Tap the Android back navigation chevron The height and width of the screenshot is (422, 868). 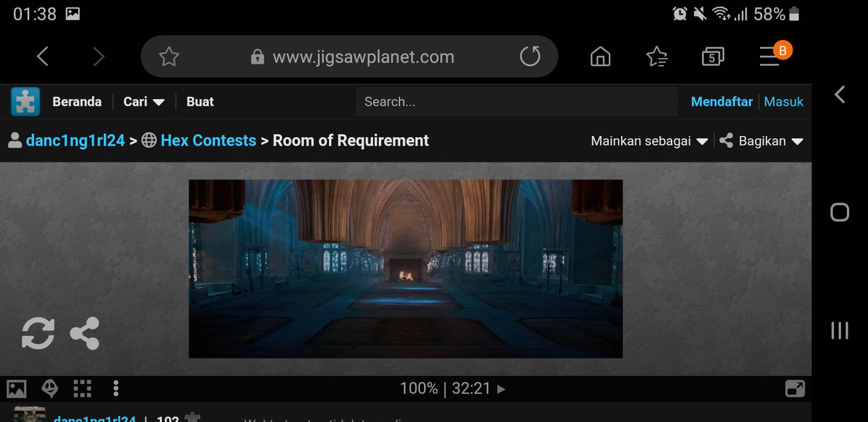[x=840, y=94]
